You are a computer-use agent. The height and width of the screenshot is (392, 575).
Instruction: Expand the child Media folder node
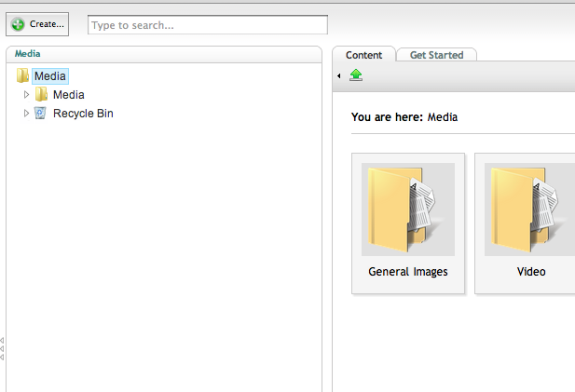click(26, 95)
